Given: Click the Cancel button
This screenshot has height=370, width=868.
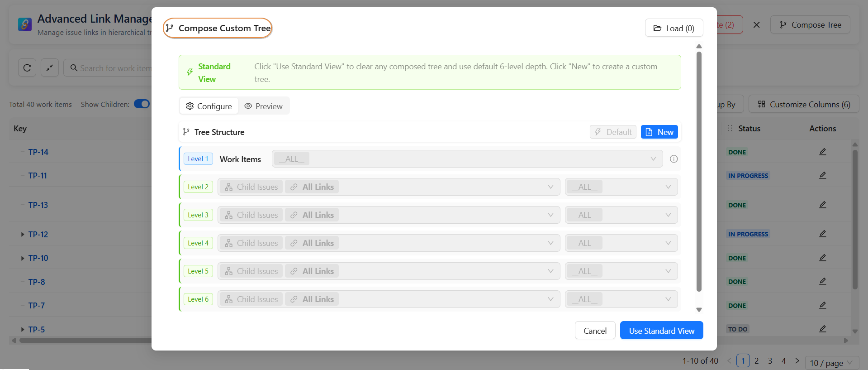Looking at the screenshot, I should coord(595,331).
